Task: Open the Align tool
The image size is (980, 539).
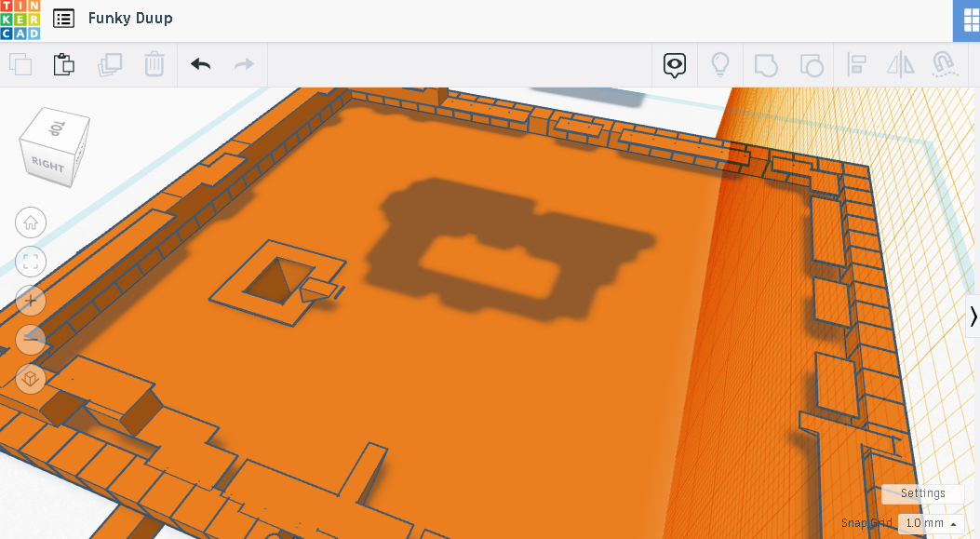Action: tap(857, 65)
